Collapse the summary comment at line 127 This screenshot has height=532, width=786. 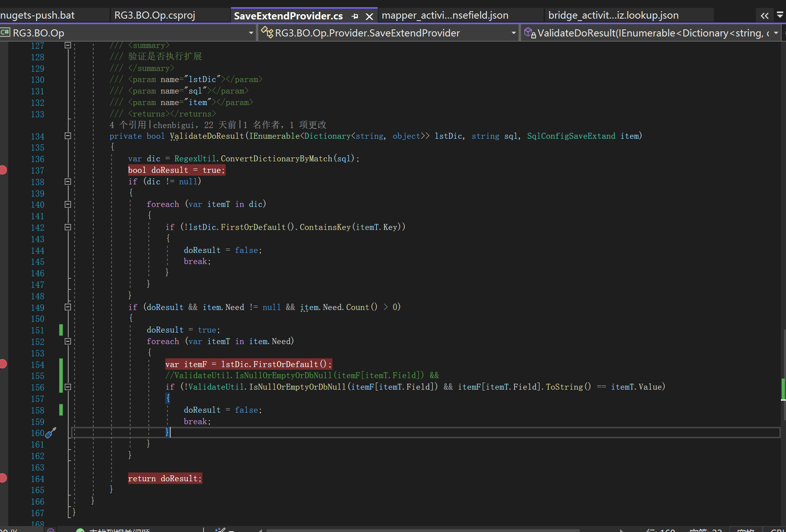tap(68, 46)
